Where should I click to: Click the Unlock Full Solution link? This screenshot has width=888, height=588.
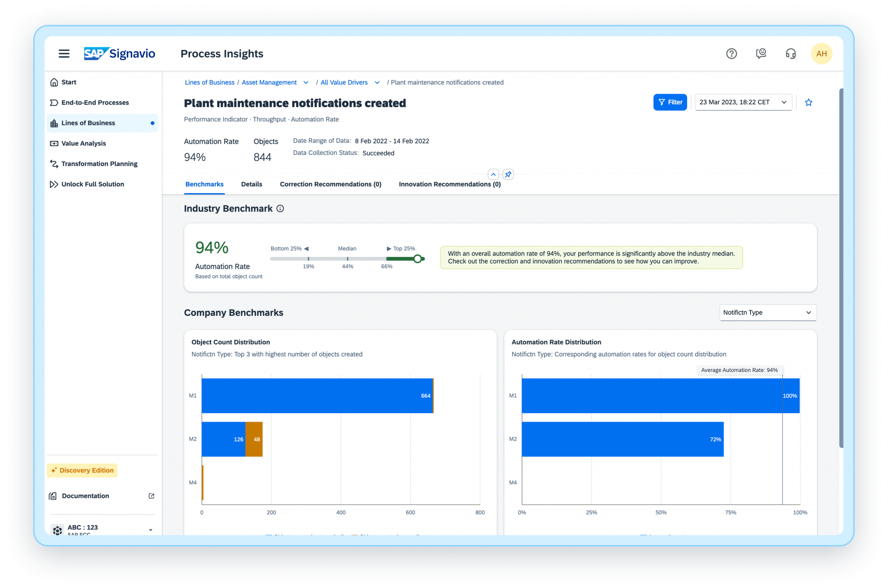92,184
